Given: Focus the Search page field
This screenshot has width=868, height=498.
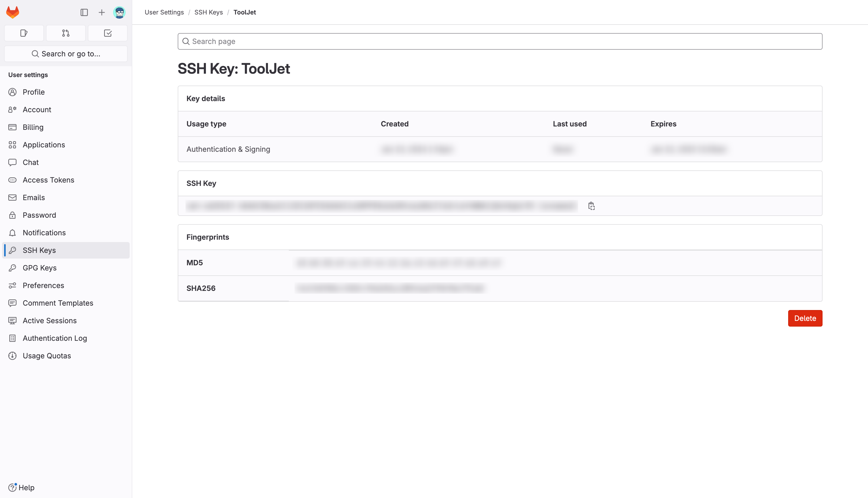Looking at the screenshot, I should 500,41.
